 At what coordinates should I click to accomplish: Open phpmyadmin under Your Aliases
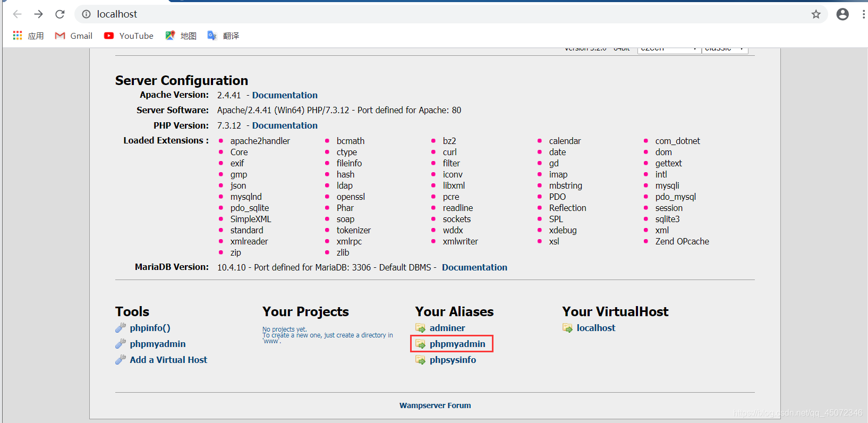(x=457, y=344)
